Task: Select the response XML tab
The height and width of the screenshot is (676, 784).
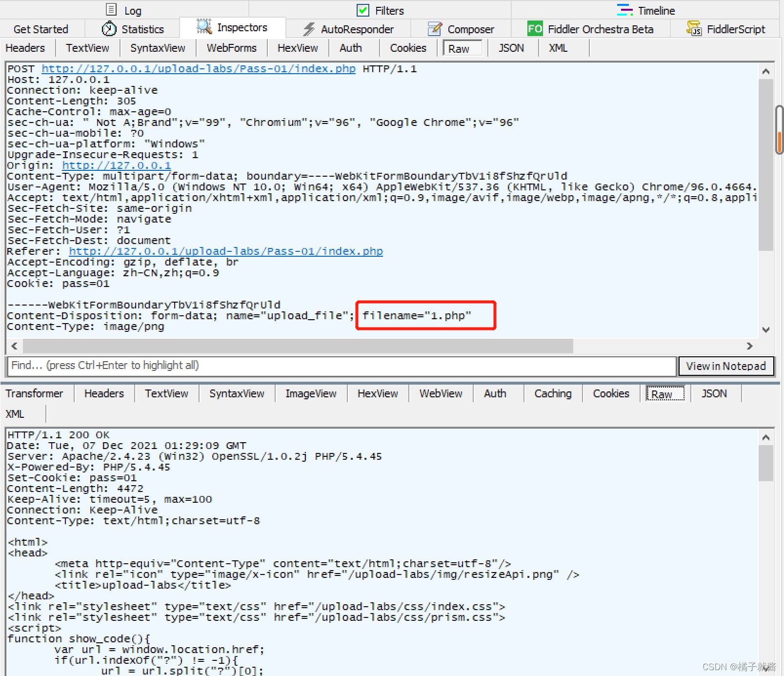Action: 15,414
